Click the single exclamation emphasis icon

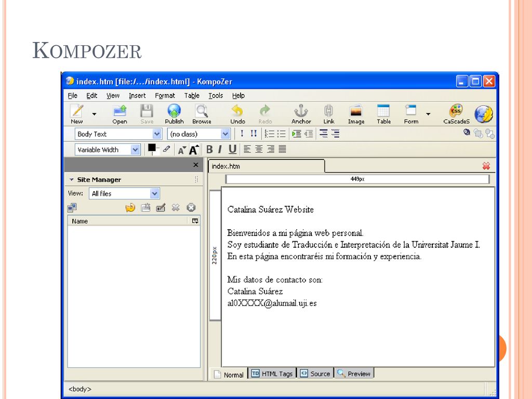click(242, 134)
